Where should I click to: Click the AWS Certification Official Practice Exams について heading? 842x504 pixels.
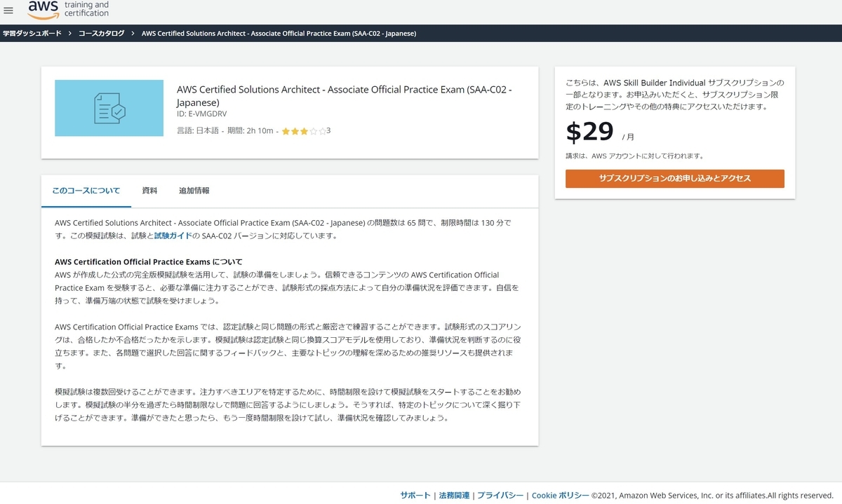click(x=148, y=262)
